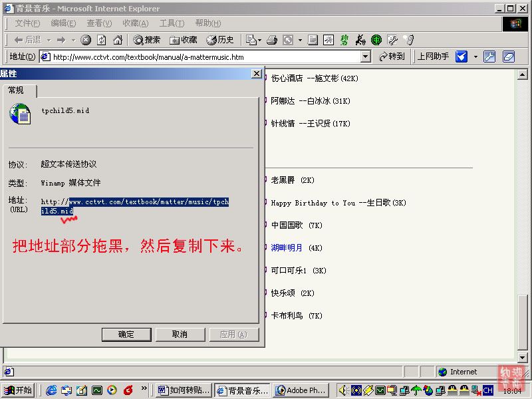Go to the Home page icon
The height and width of the screenshot is (399, 532).
coord(118,40)
